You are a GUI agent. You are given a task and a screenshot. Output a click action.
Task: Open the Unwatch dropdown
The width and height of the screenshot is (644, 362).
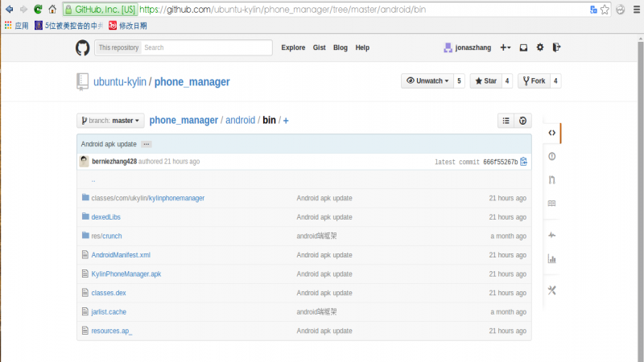[427, 81]
